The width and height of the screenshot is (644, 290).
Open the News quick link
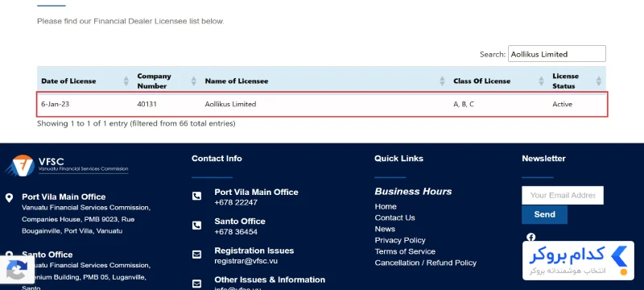pyautogui.click(x=385, y=229)
